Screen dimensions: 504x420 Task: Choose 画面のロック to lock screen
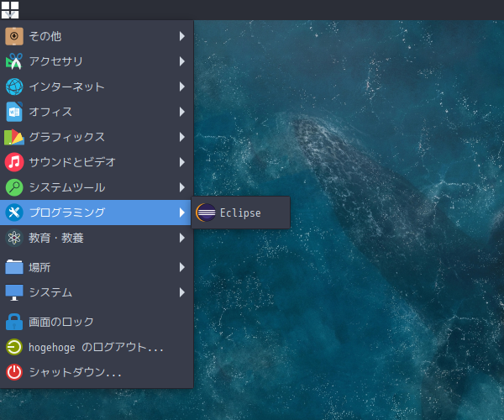point(96,322)
